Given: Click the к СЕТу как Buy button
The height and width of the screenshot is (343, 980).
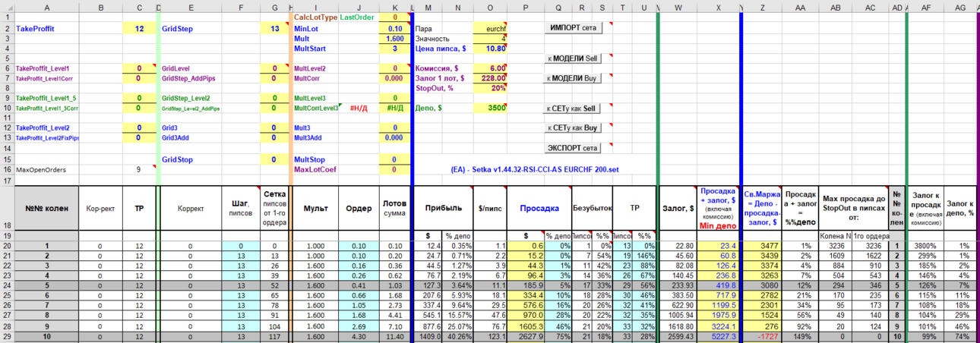Looking at the screenshot, I should 573,128.
